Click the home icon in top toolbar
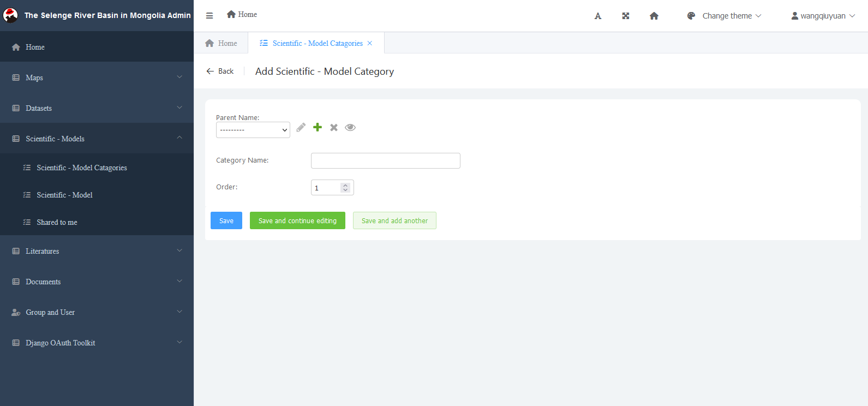868x406 pixels. 654,16
